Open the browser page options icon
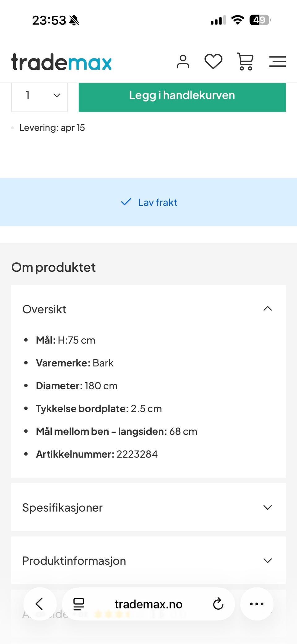The height and width of the screenshot is (644, 297). pos(79,604)
